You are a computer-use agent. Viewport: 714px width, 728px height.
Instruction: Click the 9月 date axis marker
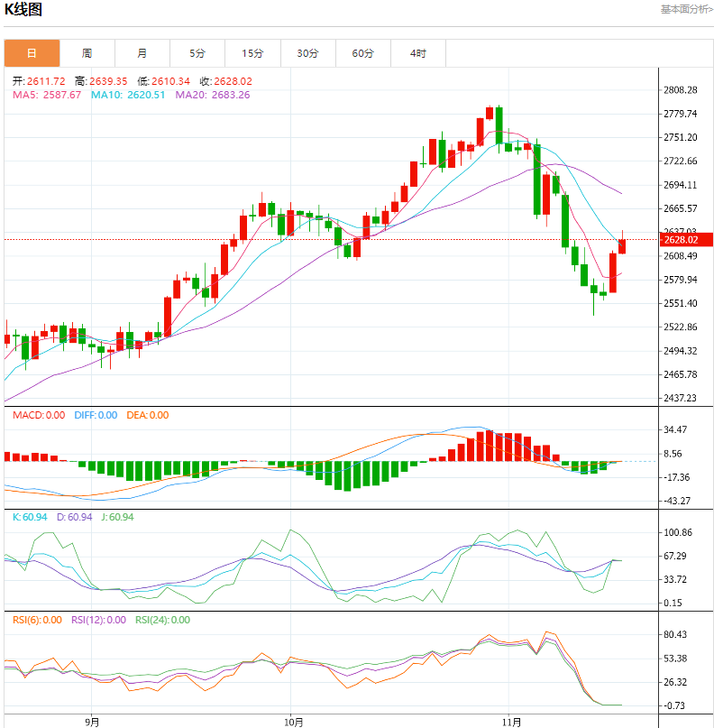click(92, 722)
